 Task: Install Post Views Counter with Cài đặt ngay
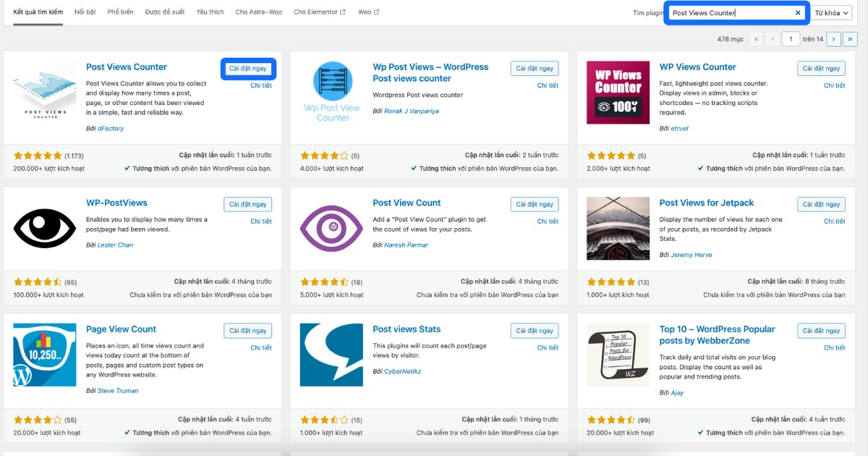pos(248,69)
